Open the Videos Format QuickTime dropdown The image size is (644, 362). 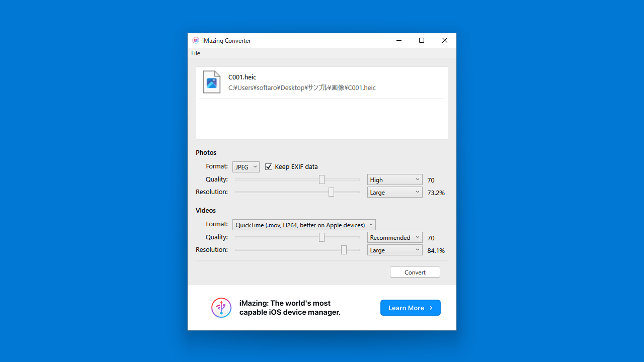pyautogui.click(x=304, y=225)
